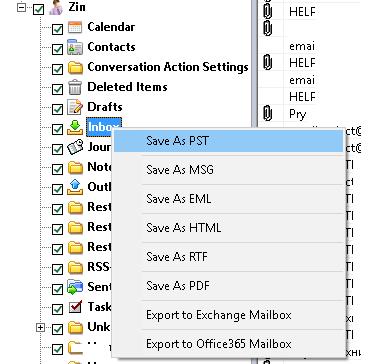Viewport: 384px width, 364px height.
Task: Toggle the Deleted Items checkbox
Action: [57, 89]
